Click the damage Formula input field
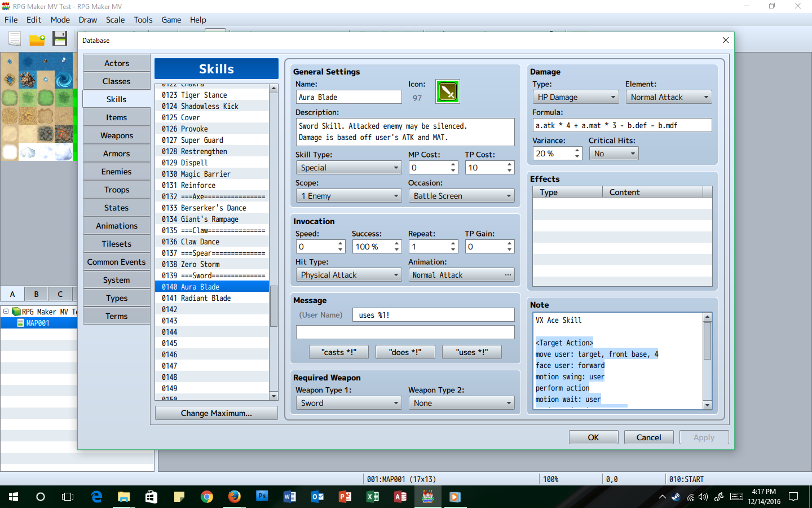812x508 pixels. click(x=622, y=125)
